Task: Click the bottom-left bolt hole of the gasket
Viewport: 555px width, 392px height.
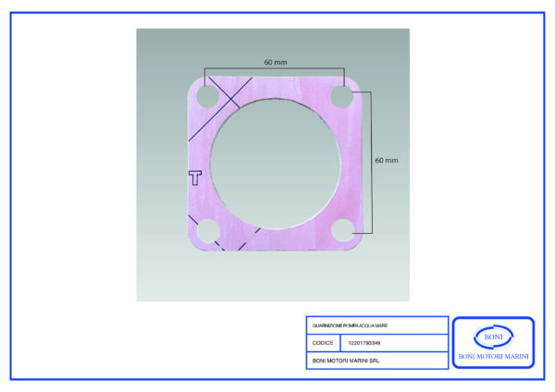Action: coord(208,231)
